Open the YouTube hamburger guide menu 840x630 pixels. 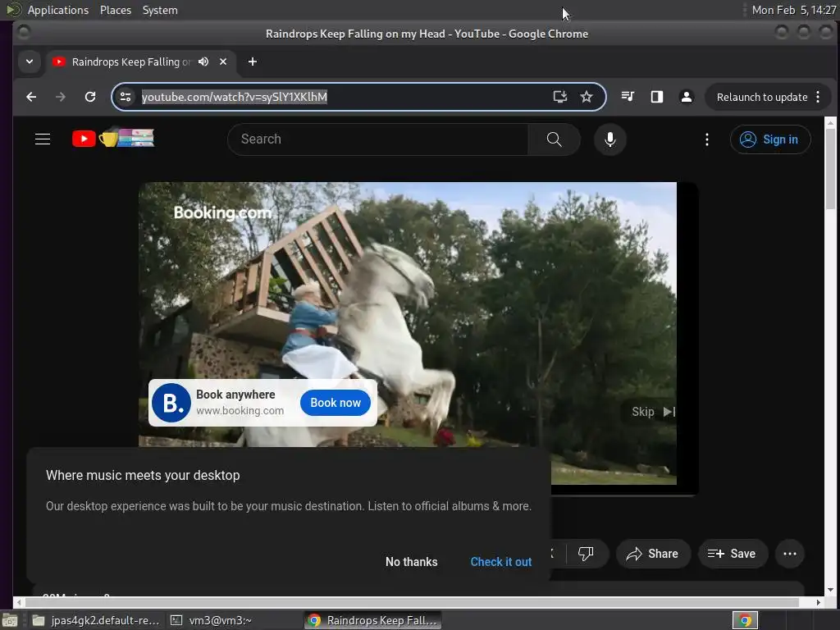pyautogui.click(x=43, y=139)
